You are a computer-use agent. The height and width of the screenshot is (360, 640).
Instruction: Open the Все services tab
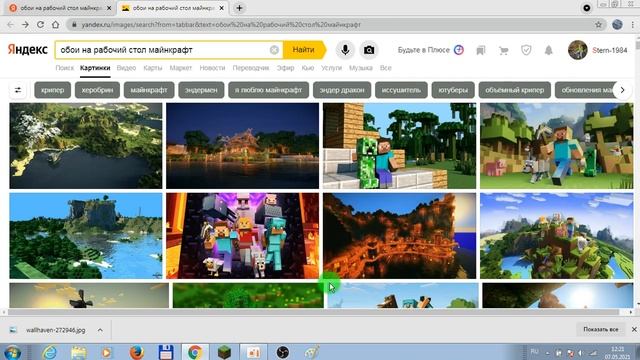[x=385, y=68]
